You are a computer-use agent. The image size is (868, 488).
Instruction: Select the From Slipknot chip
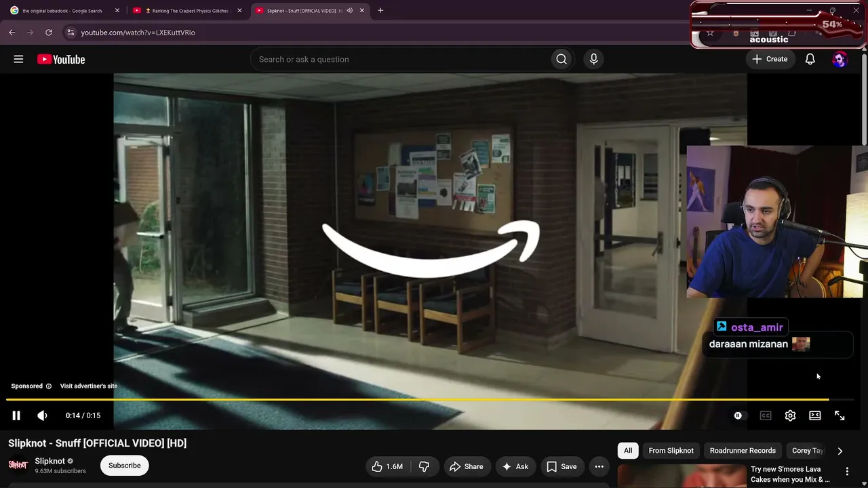(671, 451)
